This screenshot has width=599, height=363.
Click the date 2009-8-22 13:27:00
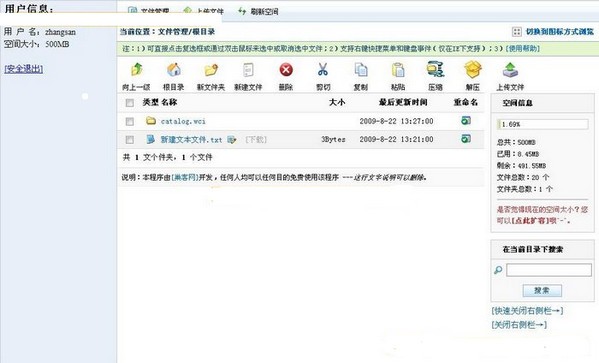pos(396,121)
